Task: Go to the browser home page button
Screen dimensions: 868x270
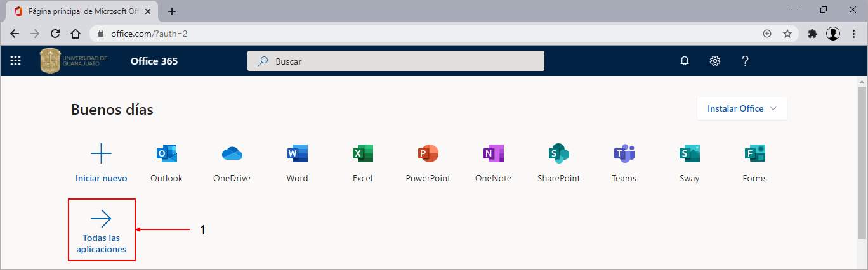Action: (x=76, y=34)
